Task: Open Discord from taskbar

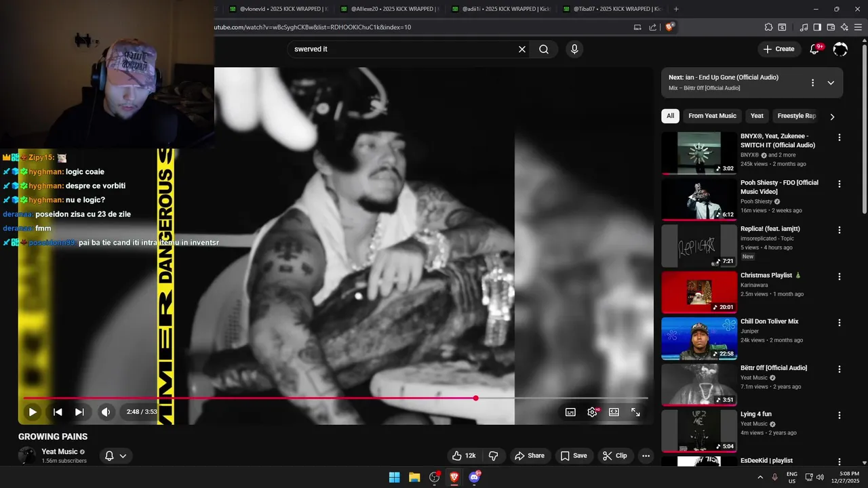Action: point(474,477)
